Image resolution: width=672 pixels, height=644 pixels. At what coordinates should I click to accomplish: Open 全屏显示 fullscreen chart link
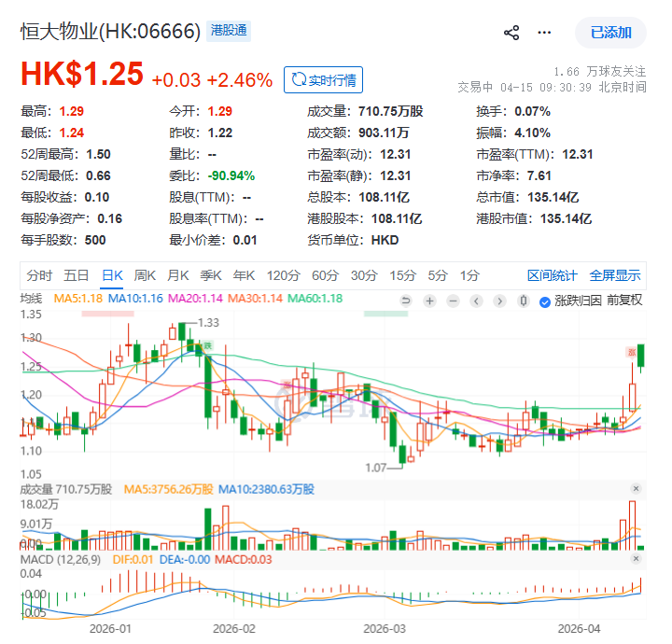coord(615,275)
